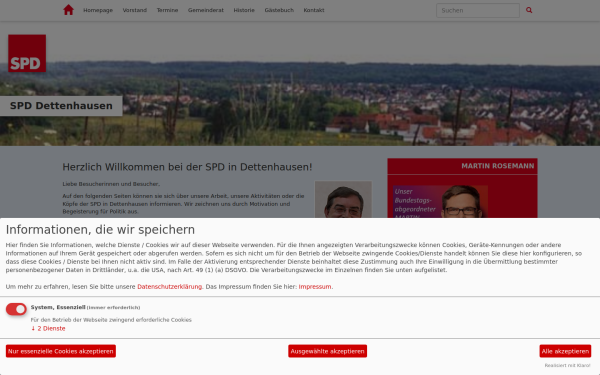
Task: Click Ausgewählte akzeptieren button
Action: [328, 351]
